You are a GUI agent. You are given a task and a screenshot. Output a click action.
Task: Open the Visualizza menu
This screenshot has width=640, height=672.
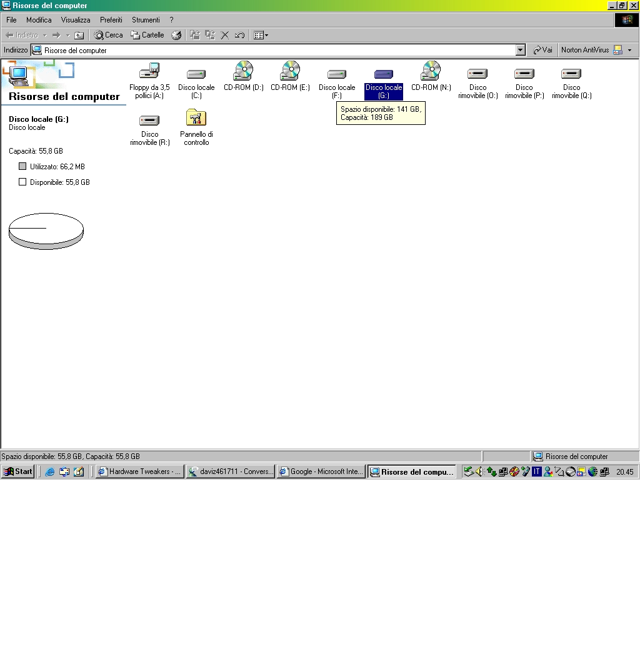tap(76, 20)
